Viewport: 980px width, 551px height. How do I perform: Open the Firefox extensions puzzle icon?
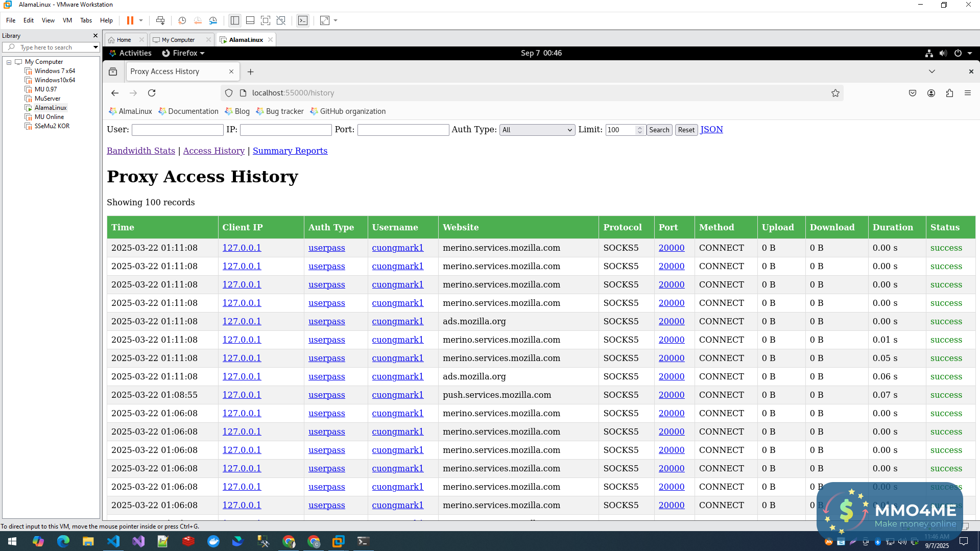point(949,93)
